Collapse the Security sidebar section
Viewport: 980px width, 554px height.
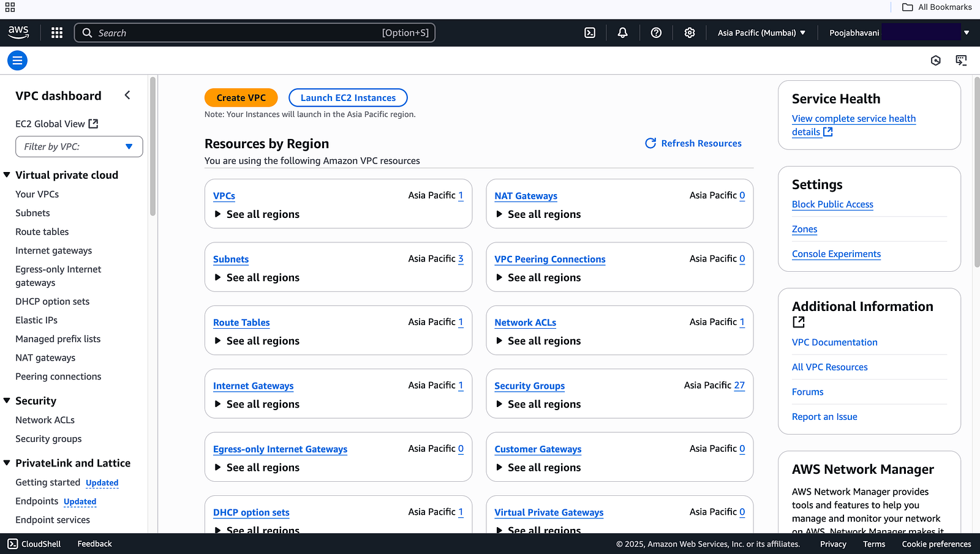click(7, 401)
